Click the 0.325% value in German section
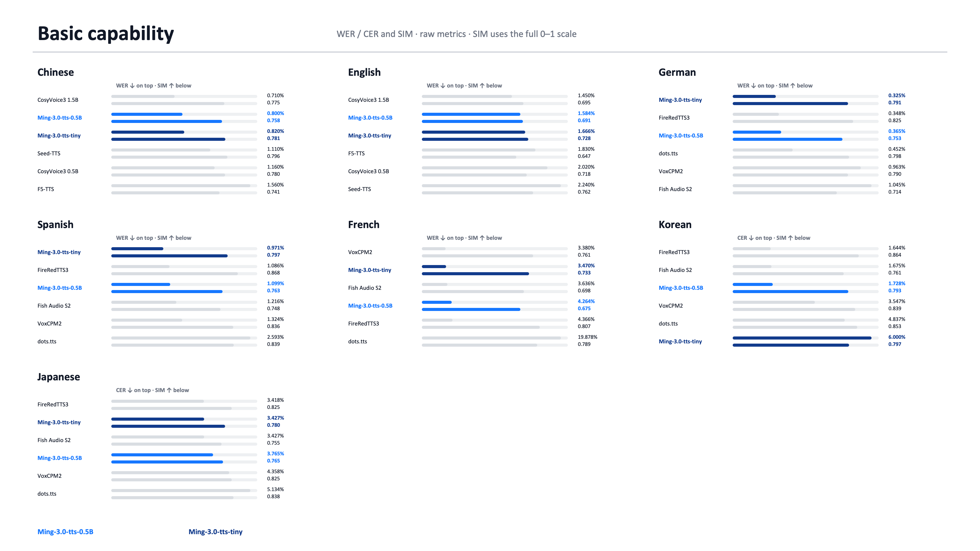The height and width of the screenshot is (551, 980). (x=897, y=95)
